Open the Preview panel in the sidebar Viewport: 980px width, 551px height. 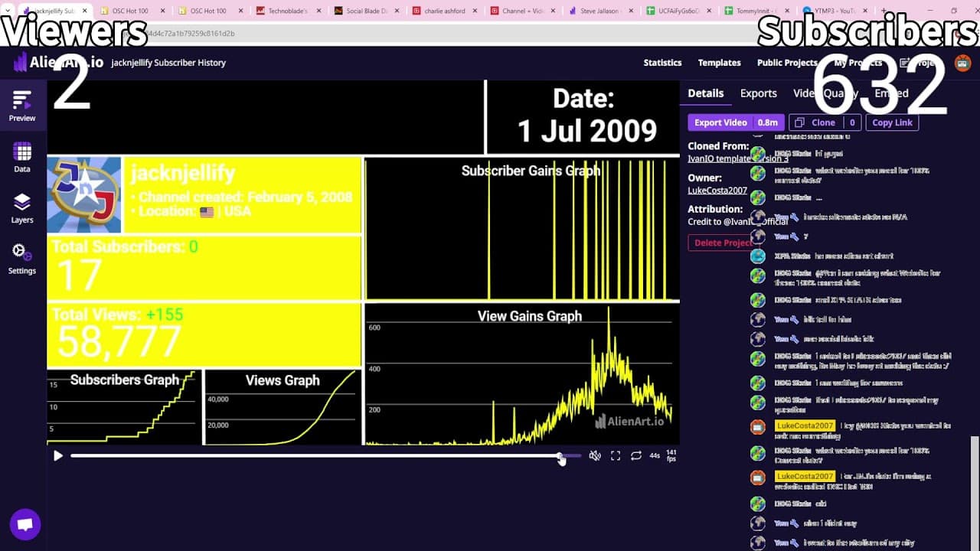(22, 106)
